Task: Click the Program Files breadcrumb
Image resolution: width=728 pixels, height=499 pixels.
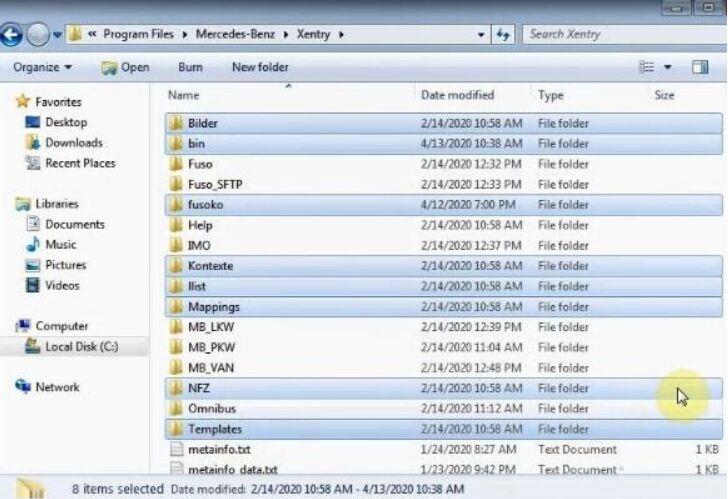Action: click(138, 34)
